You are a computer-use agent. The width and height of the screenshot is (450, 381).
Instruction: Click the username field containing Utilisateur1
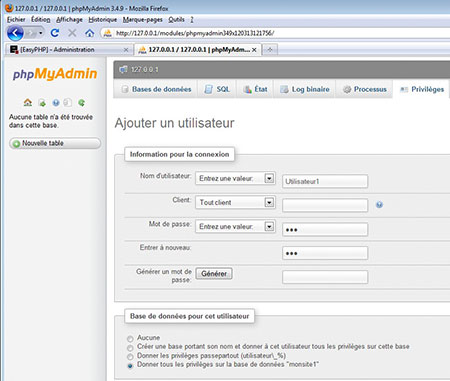click(325, 181)
